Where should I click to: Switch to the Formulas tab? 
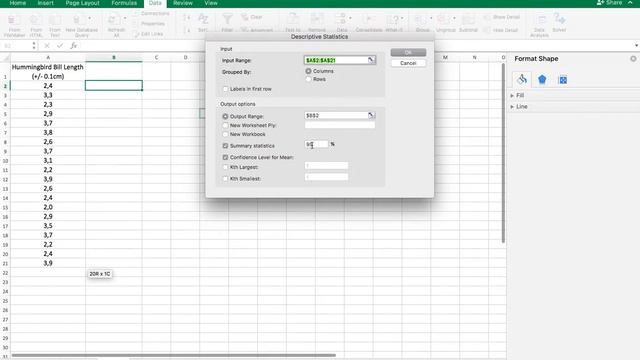[x=124, y=3]
